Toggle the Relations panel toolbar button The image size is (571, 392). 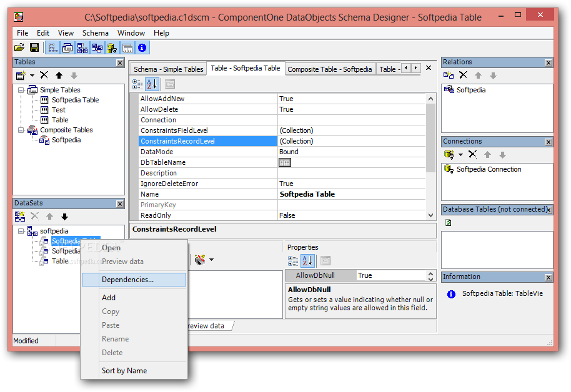(x=97, y=47)
